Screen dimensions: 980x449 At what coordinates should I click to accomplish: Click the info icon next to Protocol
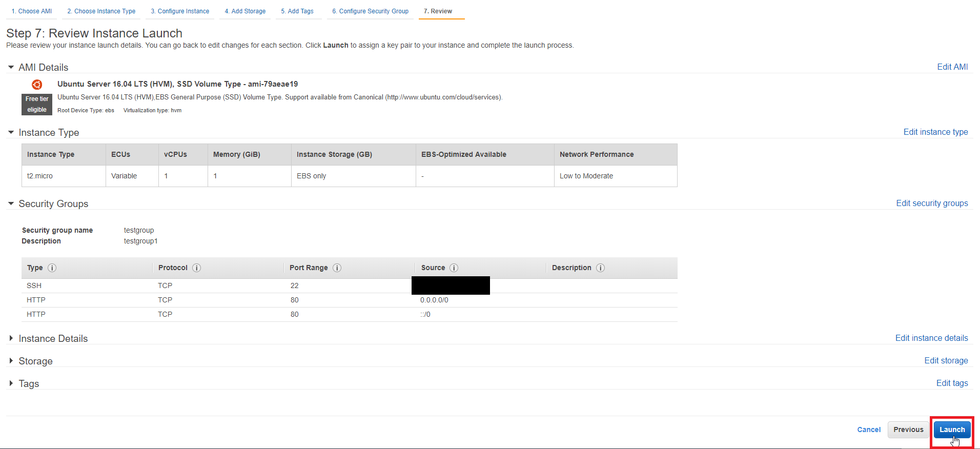point(196,268)
